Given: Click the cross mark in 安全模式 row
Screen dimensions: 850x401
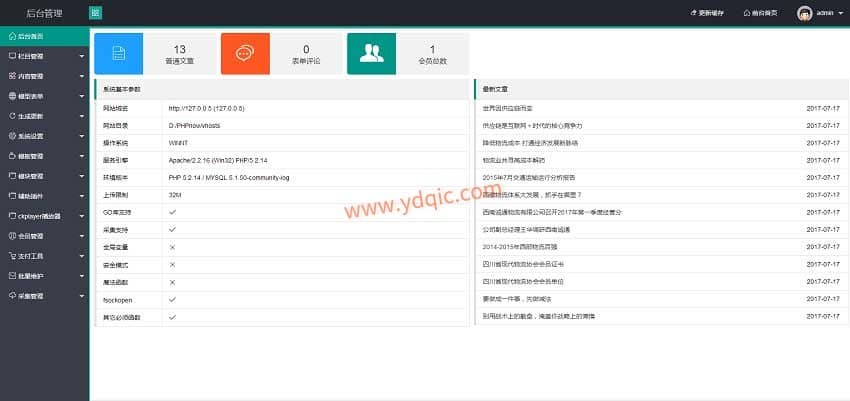Looking at the screenshot, I should click(172, 265).
